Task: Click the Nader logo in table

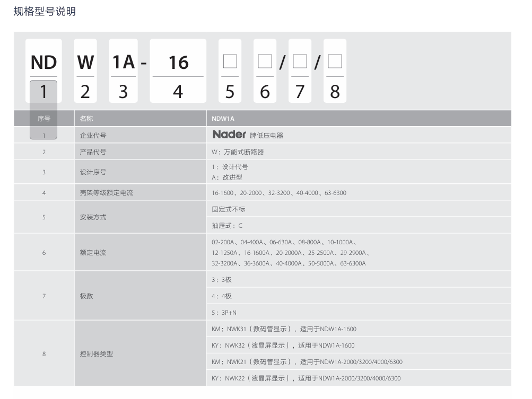Action: coord(229,135)
